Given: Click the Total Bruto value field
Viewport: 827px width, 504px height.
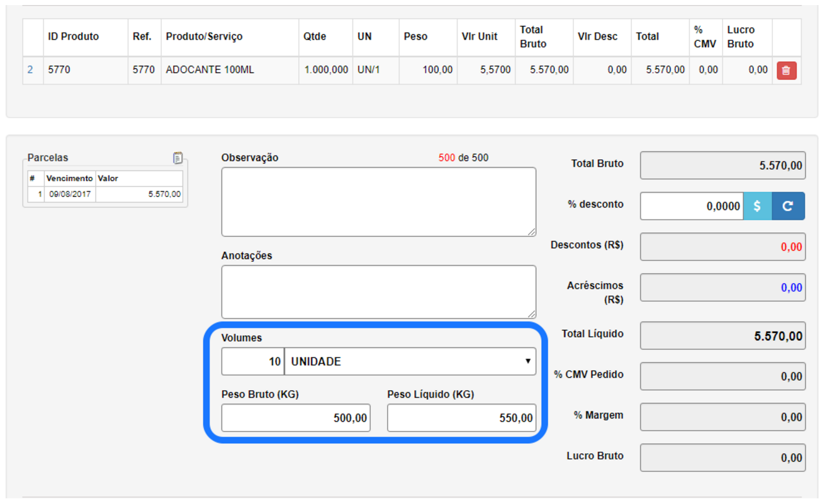Looking at the screenshot, I should 723,165.
